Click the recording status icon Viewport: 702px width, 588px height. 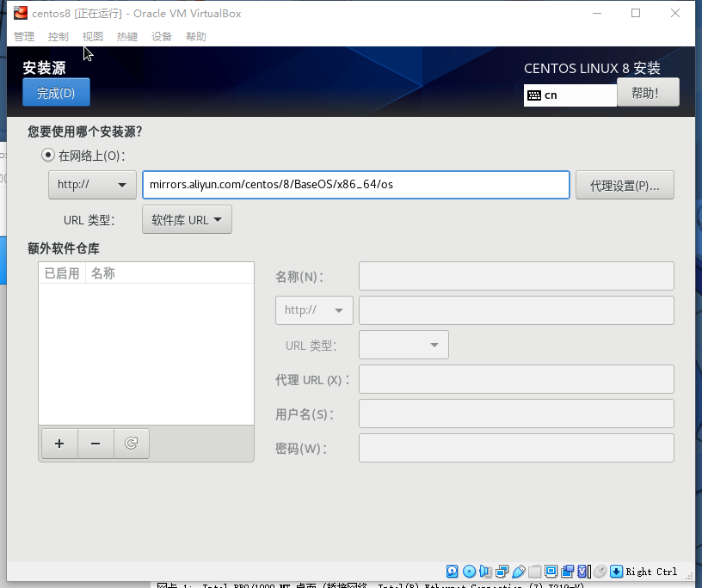point(568,572)
